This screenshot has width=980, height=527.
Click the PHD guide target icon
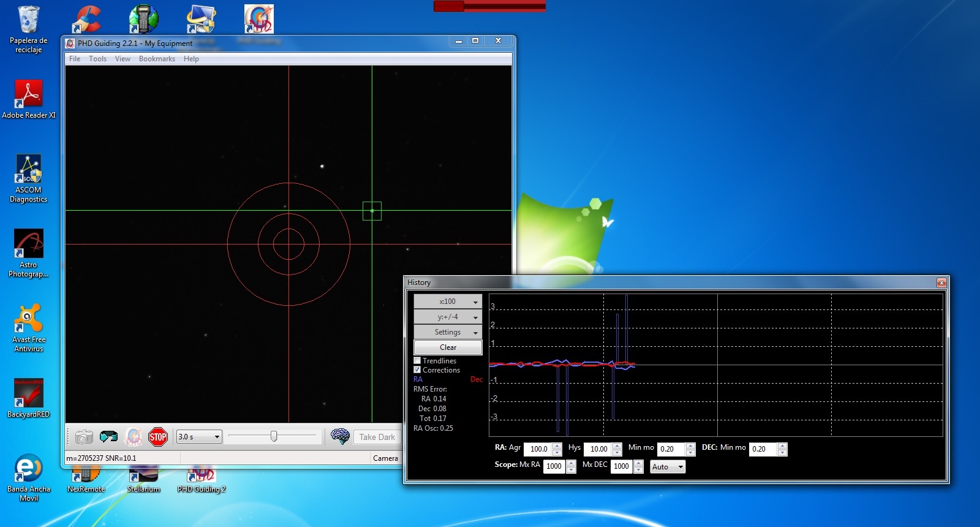tap(133, 437)
